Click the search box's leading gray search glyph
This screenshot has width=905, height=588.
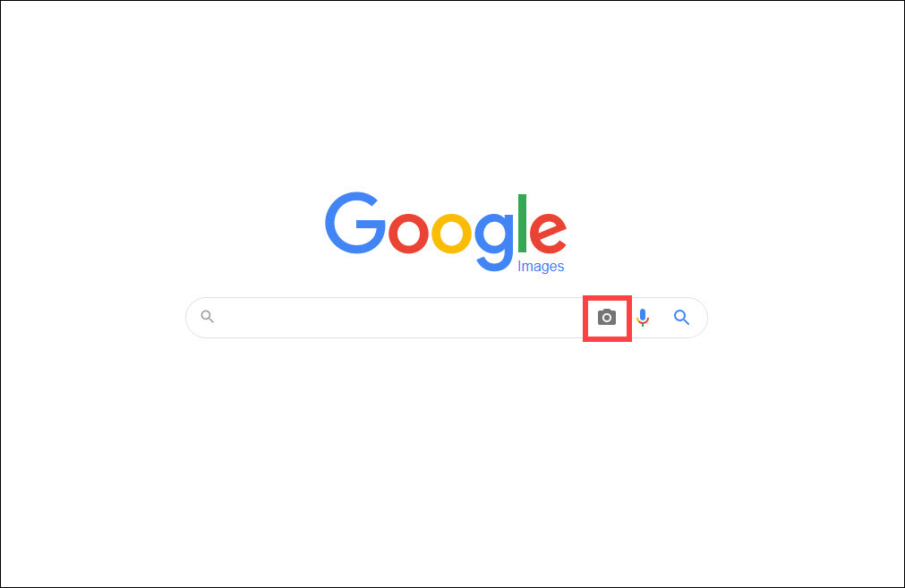pos(207,316)
